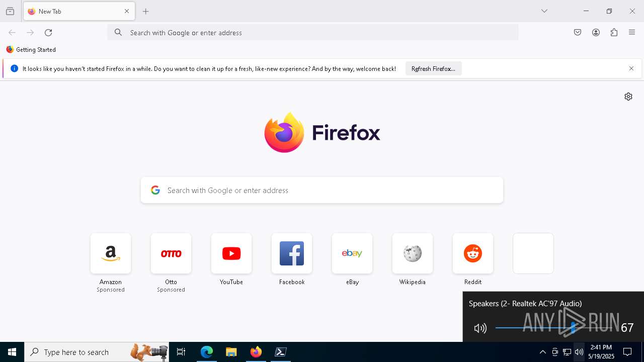The height and width of the screenshot is (362, 644).
Task: Open the notification center icon
Action: tap(627, 352)
